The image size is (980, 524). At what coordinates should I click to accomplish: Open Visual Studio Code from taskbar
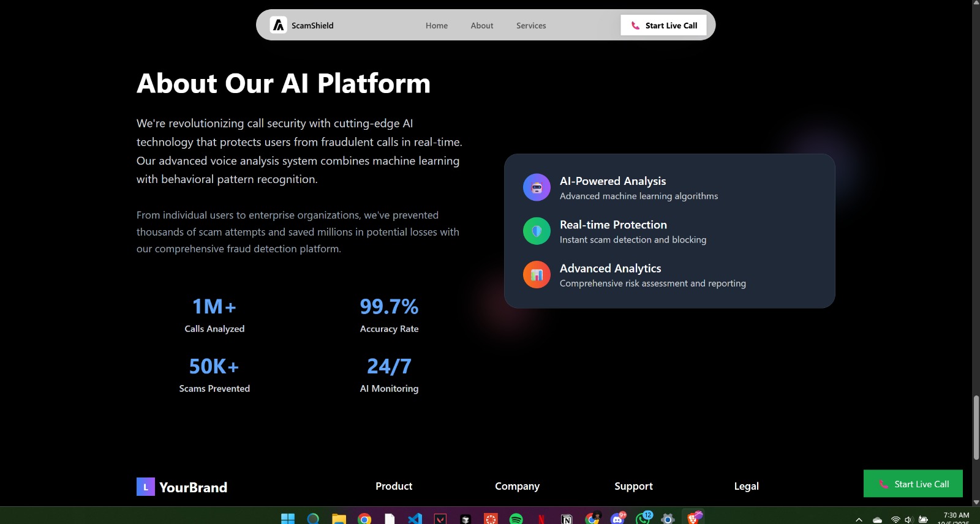click(x=415, y=519)
